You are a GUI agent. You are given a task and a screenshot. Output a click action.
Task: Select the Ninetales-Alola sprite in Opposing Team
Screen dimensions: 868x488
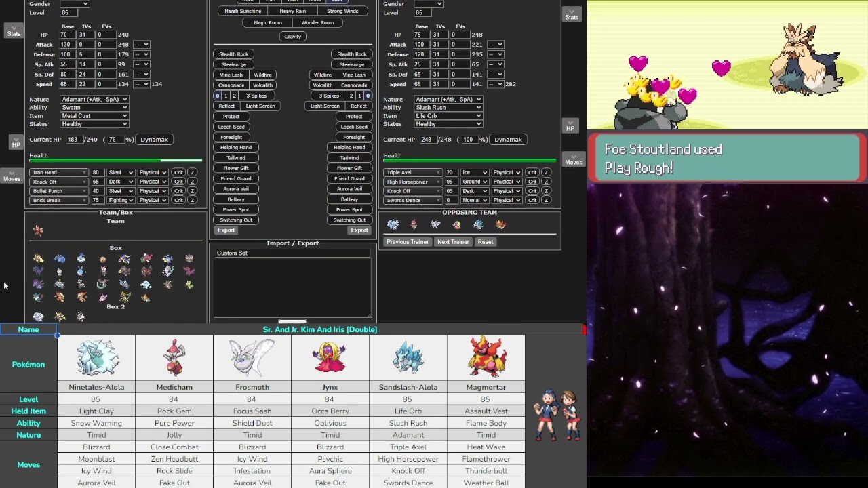[x=393, y=225]
